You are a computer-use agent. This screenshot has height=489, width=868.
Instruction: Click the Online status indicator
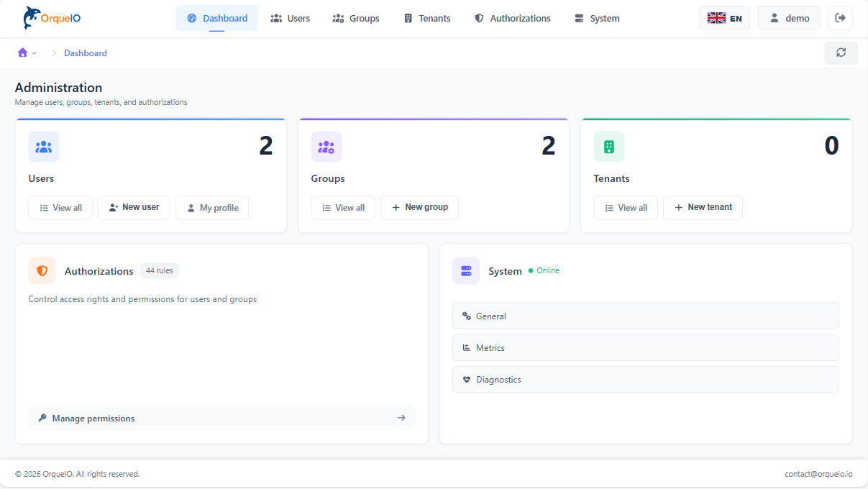pos(543,271)
